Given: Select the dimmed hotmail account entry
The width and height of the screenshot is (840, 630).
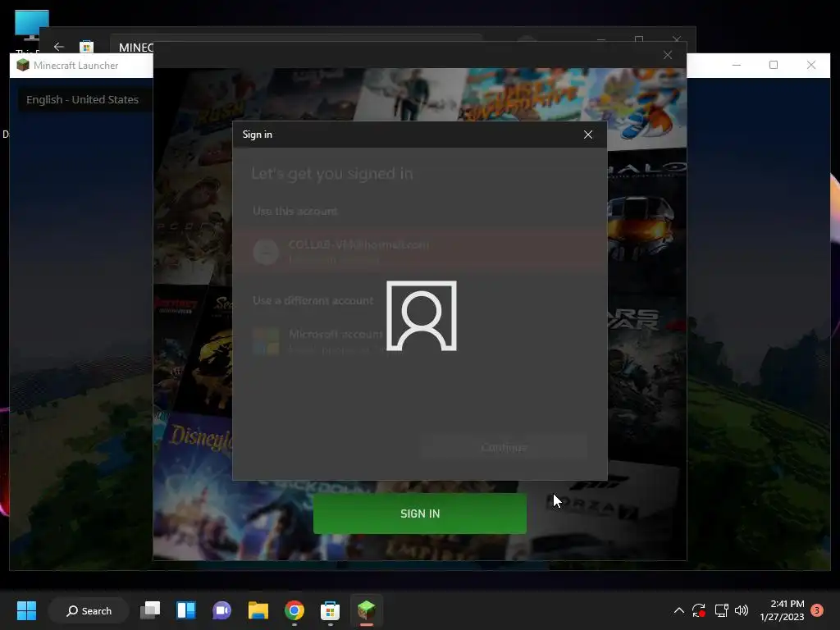Looking at the screenshot, I should coord(421,252).
